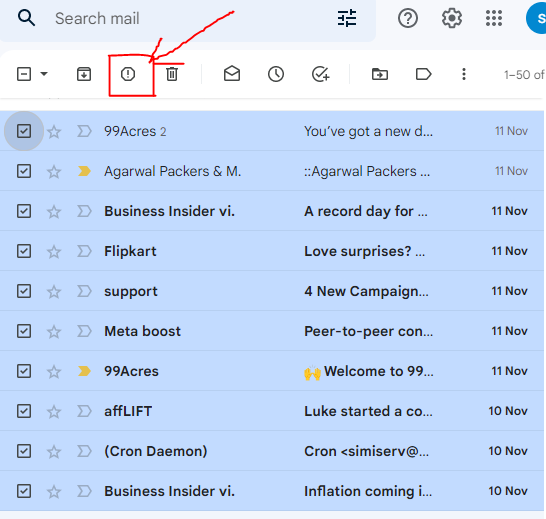Image resolution: width=546 pixels, height=519 pixels.
Task: Uncheck the Flipkart email checkbox
Action: tap(24, 251)
